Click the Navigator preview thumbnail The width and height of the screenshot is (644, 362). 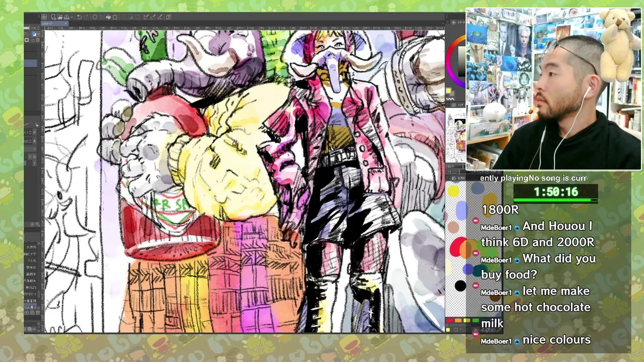click(x=456, y=134)
